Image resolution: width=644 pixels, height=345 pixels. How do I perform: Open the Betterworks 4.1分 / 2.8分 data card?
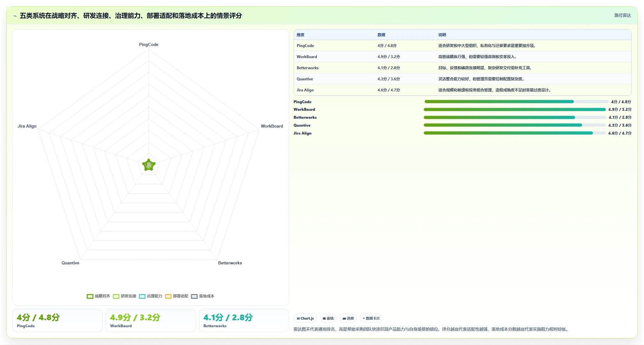pyautogui.click(x=244, y=321)
